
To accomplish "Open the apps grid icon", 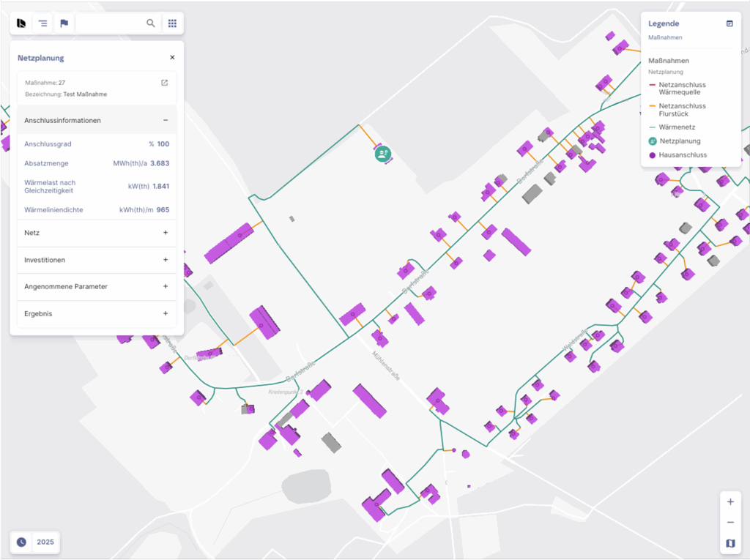I will click(172, 23).
